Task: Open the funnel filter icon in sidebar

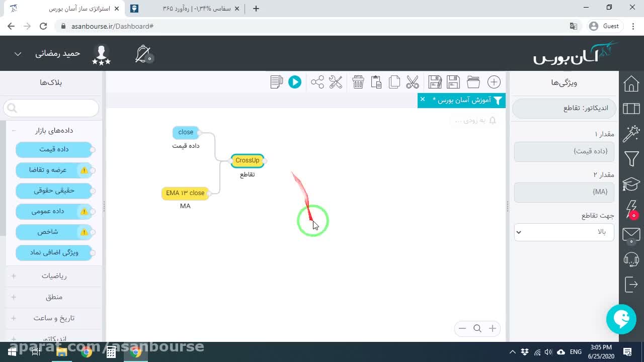Action: 631,159
